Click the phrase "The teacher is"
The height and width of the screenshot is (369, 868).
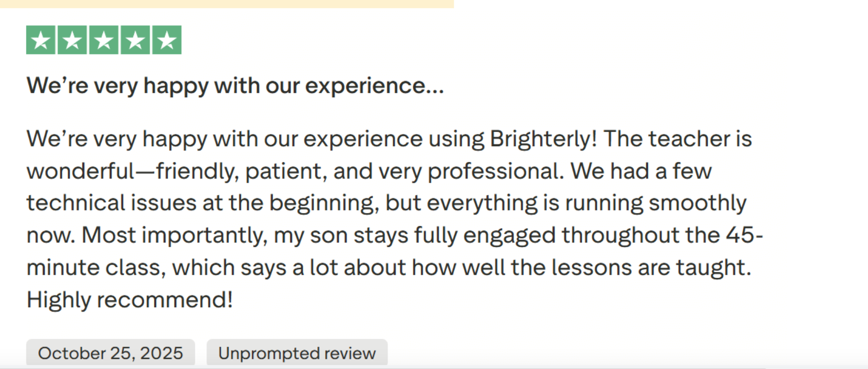click(677, 139)
